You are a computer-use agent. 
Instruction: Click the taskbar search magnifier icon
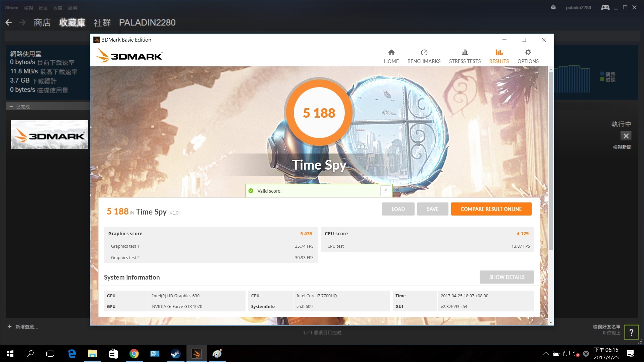pos(30,354)
